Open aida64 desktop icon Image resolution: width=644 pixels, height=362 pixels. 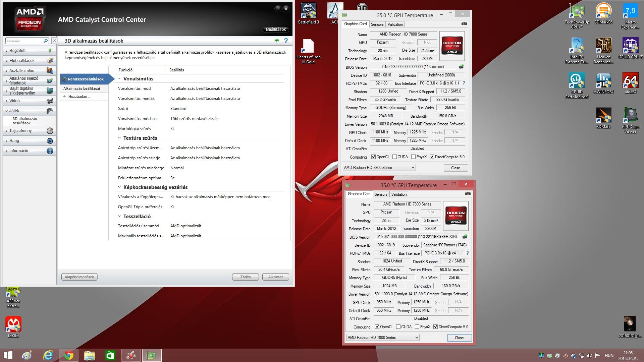tap(630, 83)
